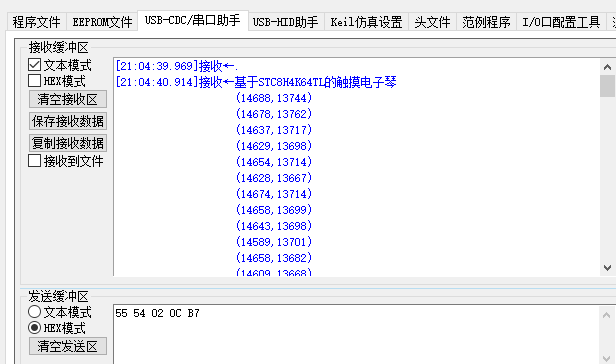Click 保存接收数据 button
This screenshot has height=364, width=616.
tap(68, 121)
